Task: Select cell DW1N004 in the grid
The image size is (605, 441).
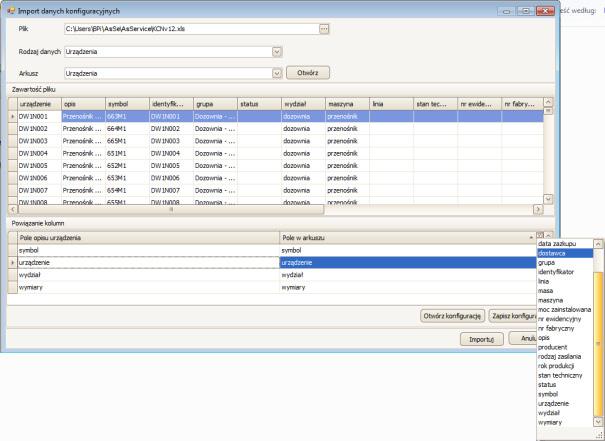Action: pos(39,153)
